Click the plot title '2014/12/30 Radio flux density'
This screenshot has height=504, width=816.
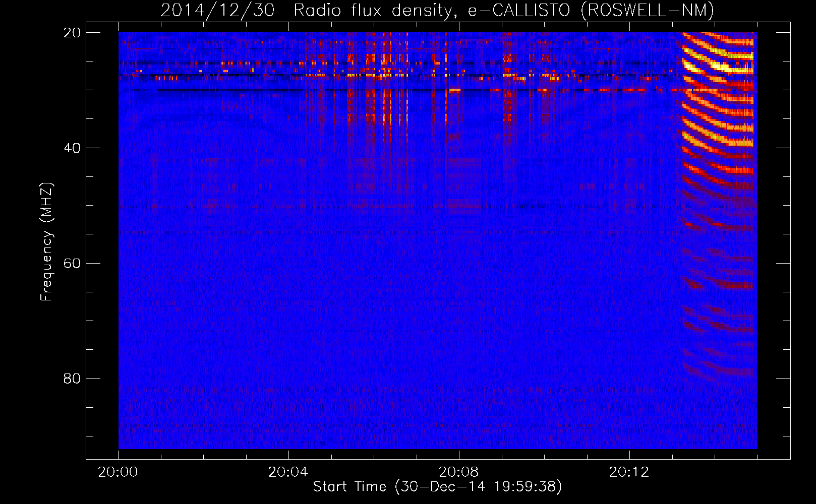coord(437,11)
